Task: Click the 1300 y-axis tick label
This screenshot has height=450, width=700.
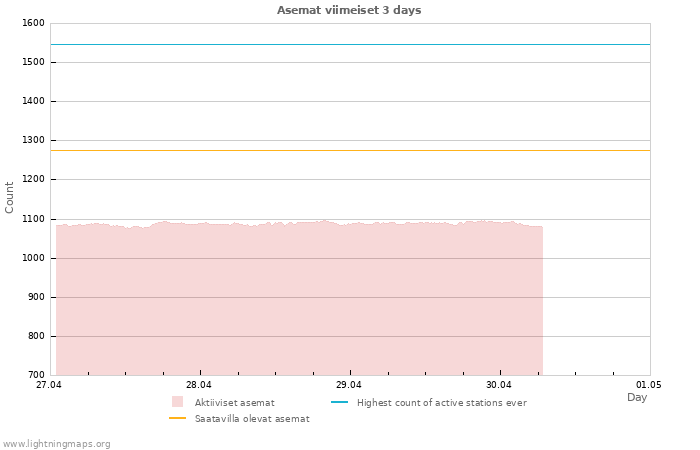Action: click(x=33, y=141)
